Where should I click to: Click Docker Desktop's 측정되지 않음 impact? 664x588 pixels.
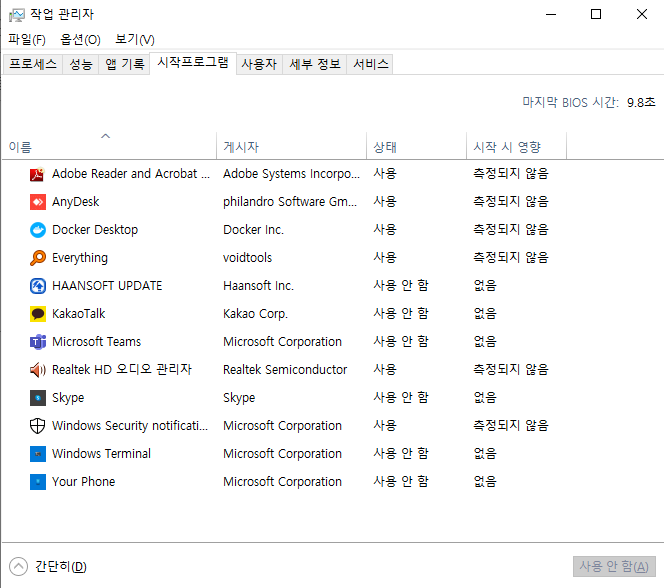click(511, 230)
